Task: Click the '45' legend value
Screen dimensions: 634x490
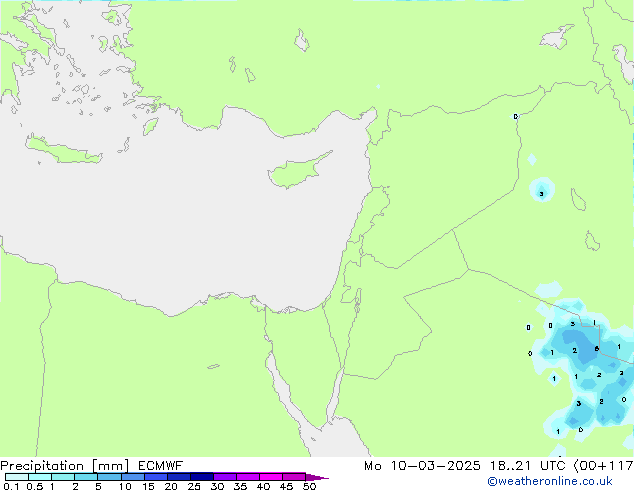Action: pos(286,486)
